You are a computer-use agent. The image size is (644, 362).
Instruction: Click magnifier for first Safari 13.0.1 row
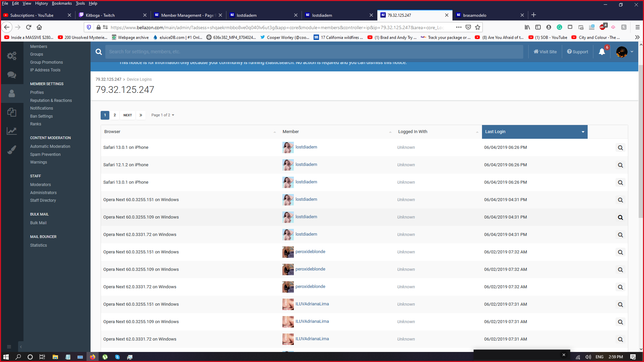(620, 148)
